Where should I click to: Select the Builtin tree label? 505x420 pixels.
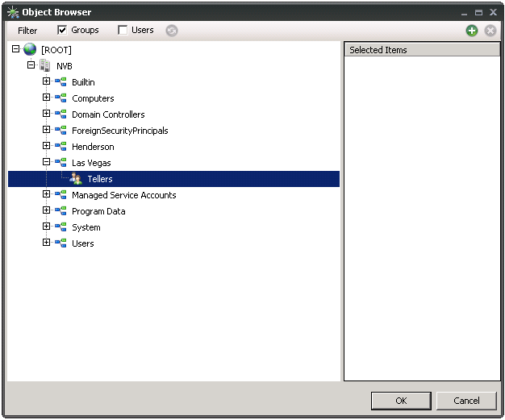pos(83,82)
